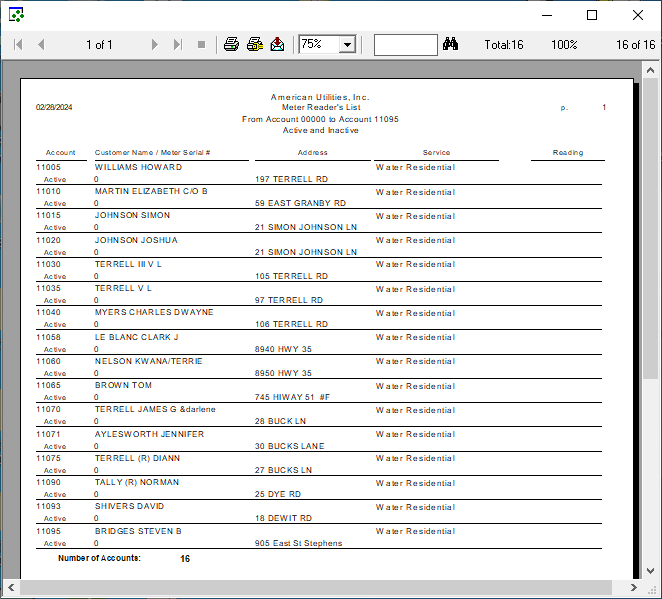Select account number 11071
This screenshot has width=662, height=599.
coord(49,434)
